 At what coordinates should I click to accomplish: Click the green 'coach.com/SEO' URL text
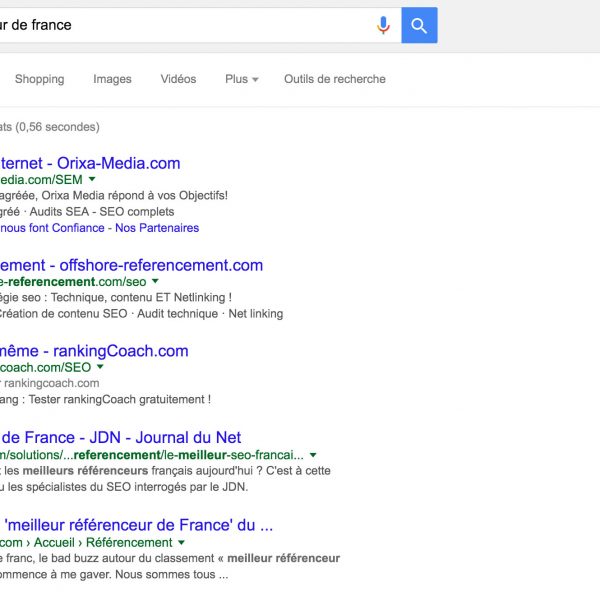(45, 367)
